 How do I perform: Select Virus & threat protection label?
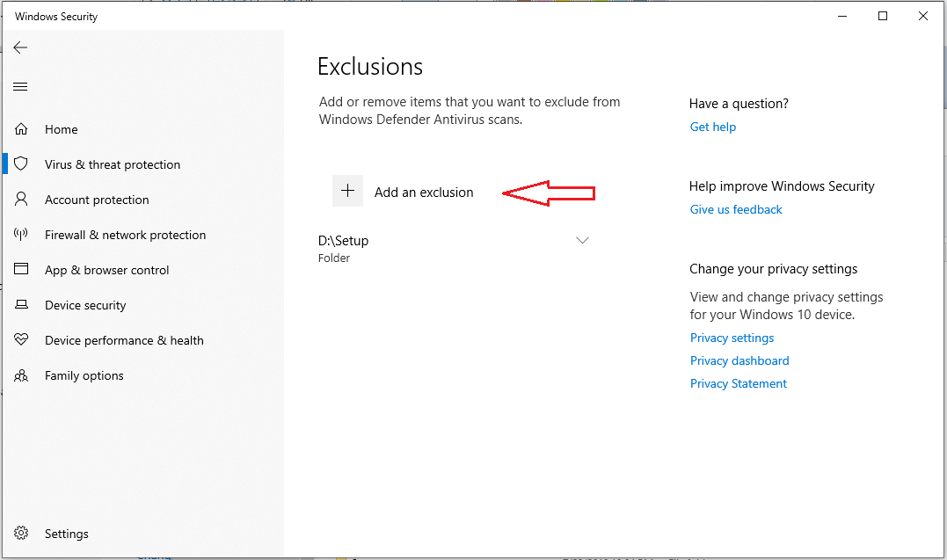[x=113, y=164]
